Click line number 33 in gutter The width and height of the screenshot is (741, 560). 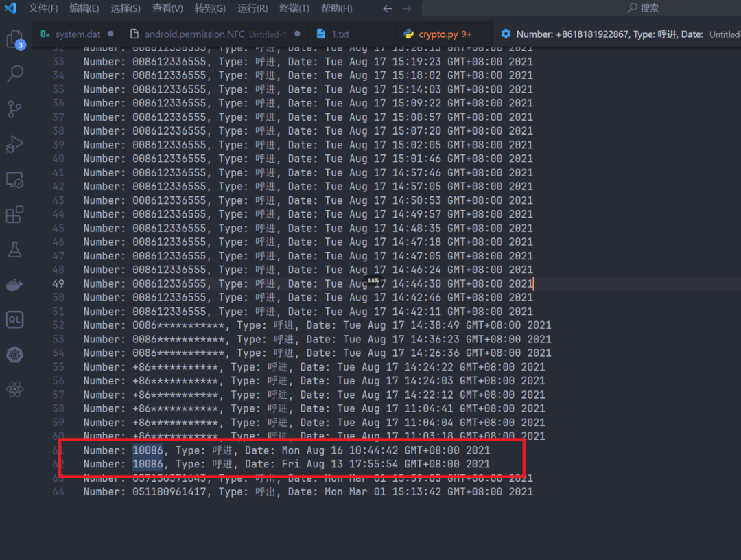coord(58,62)
